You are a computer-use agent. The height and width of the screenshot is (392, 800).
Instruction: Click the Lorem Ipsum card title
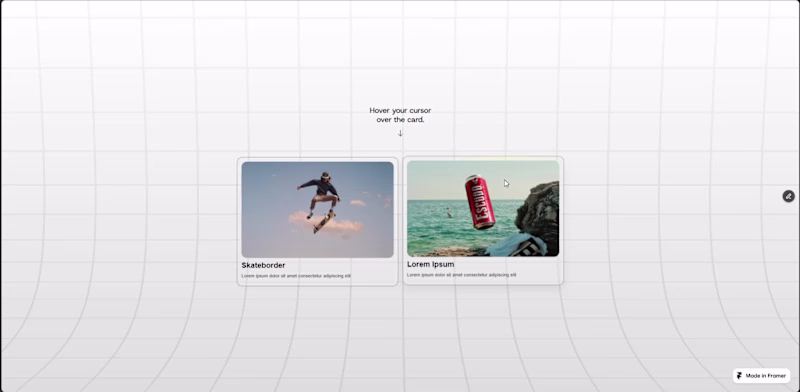tap(431, 264)
